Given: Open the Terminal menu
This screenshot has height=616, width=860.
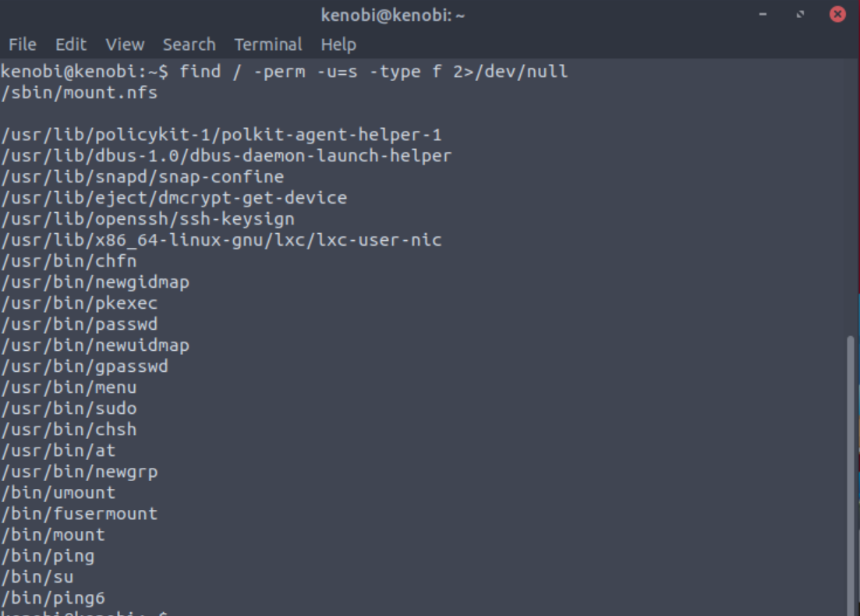Looking at the screenshot, I should point(267,44).
